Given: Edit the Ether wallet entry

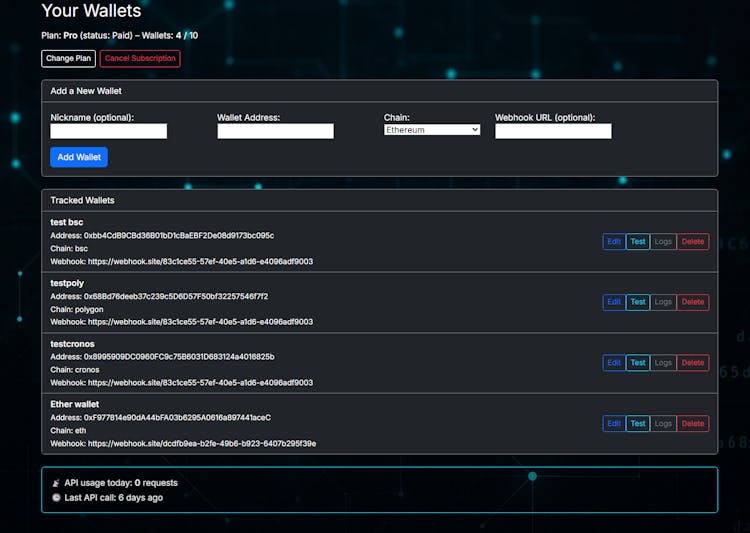Looking at the screenshot, I should tap(614, 423).
